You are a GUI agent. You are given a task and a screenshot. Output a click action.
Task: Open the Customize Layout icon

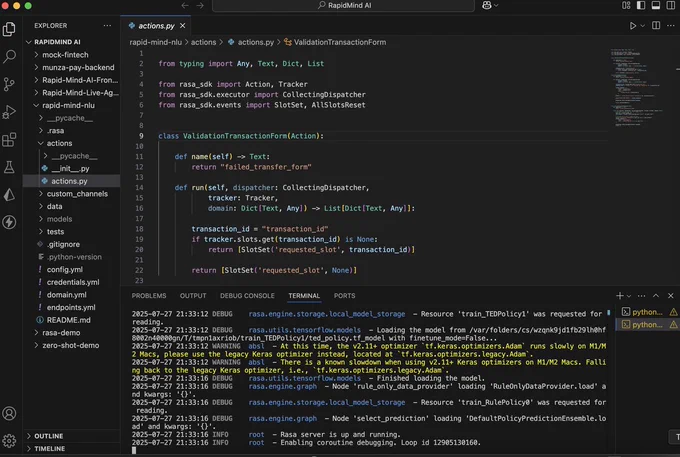[626, 5]
